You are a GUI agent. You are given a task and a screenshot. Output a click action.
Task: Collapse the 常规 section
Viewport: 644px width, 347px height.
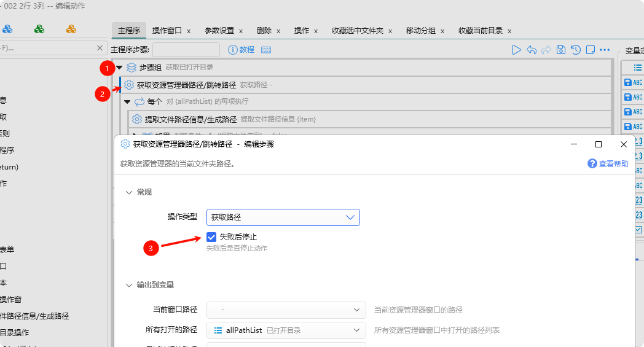(x=129, y=192)
